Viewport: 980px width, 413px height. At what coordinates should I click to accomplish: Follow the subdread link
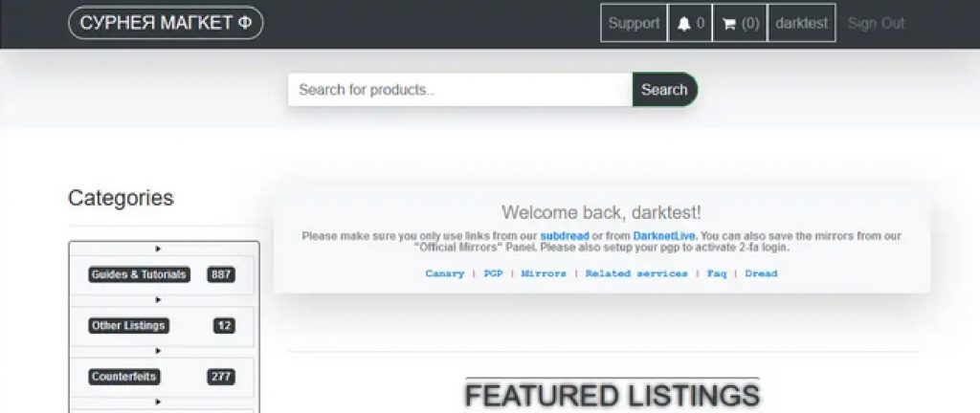(565, 236)
